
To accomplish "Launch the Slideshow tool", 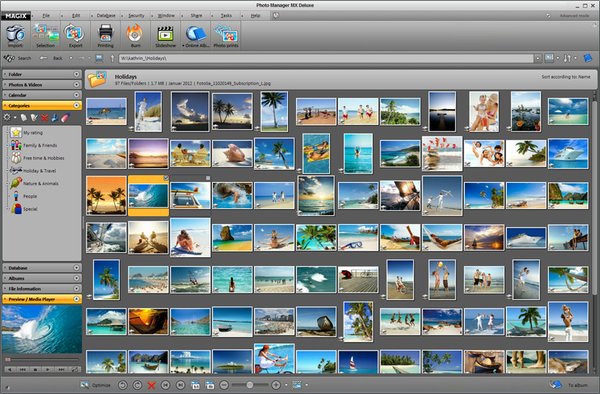I will [x=166, y=34].
